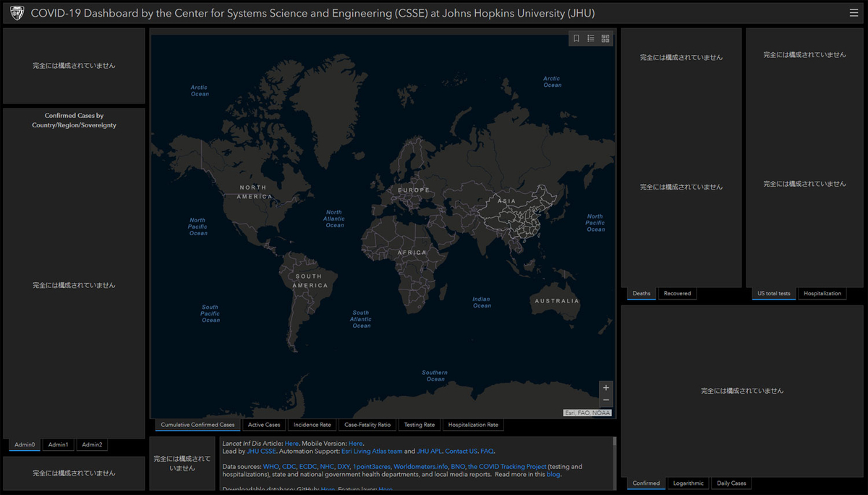Open the ECDC data source link

pyautogui.click(x=308, y=467)
